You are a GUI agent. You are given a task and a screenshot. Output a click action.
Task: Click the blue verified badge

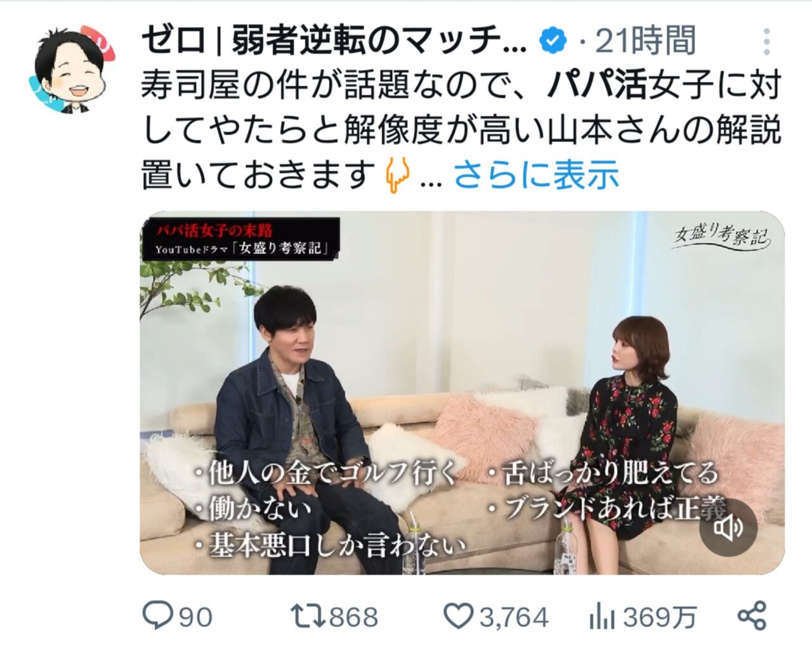click(553, 41)
